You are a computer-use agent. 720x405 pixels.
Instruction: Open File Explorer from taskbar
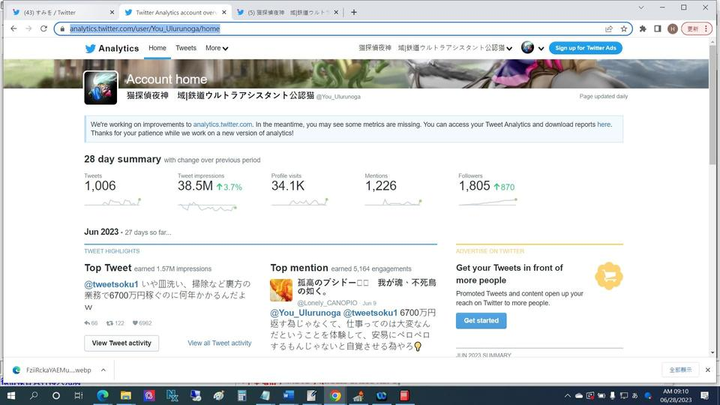click(126, 395)
